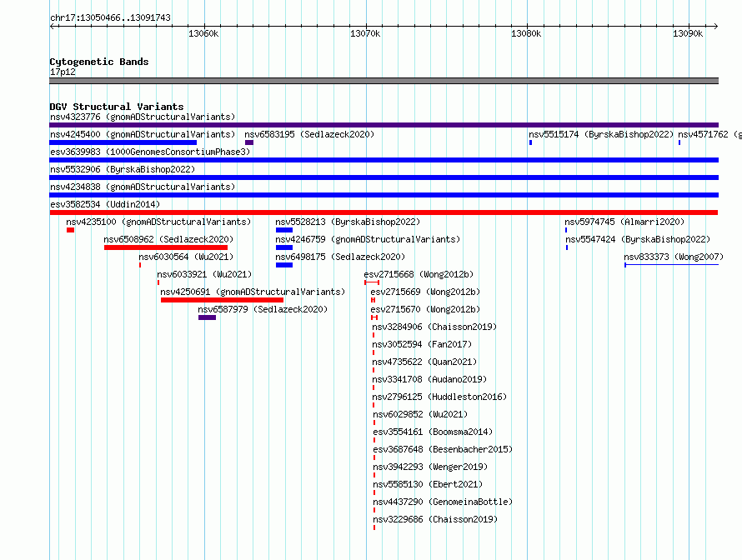Click the gray 17p12 cytogenetic band bar
Viewport: 742px width, 560px height.
[x=384, y=81]
